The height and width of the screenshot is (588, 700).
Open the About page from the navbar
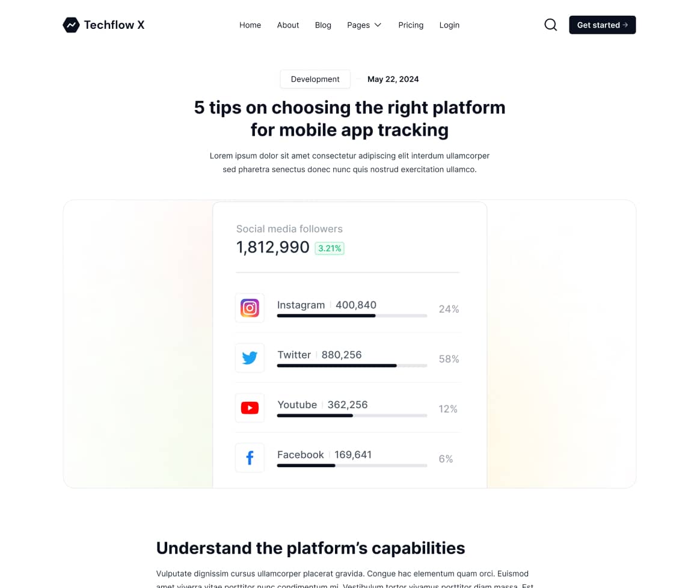coord(288,25)
